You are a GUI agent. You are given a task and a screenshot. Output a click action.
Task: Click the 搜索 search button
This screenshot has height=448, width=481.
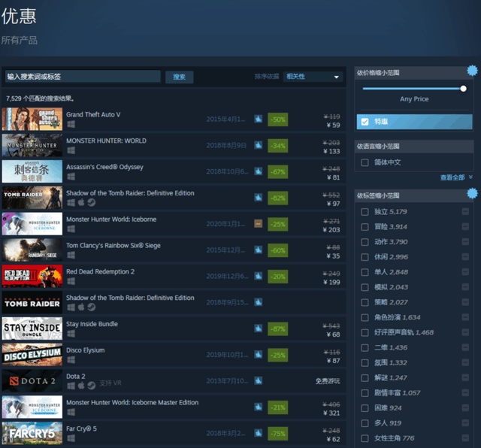[179, 77]
